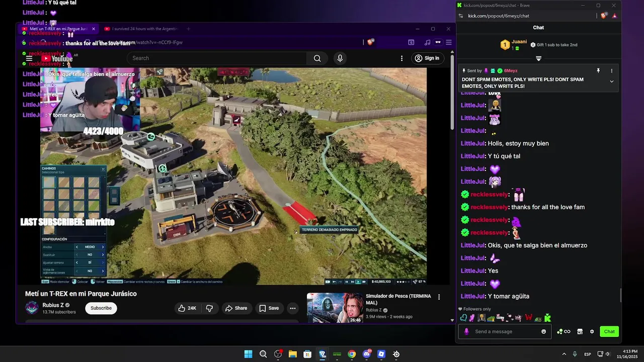
Task: Open YouTube hamburger guide menu
Action: pos(29,58)
